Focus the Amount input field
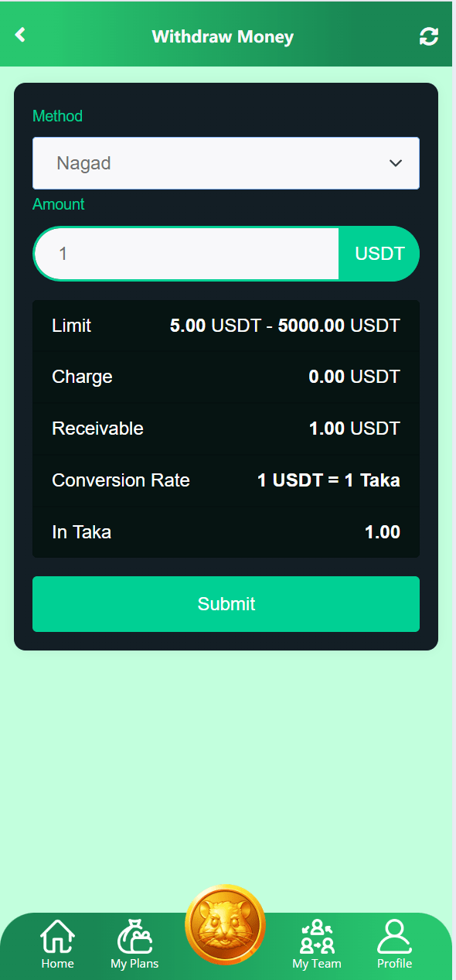The height and width of the screenshot is (980, 456). coord(187,254)
